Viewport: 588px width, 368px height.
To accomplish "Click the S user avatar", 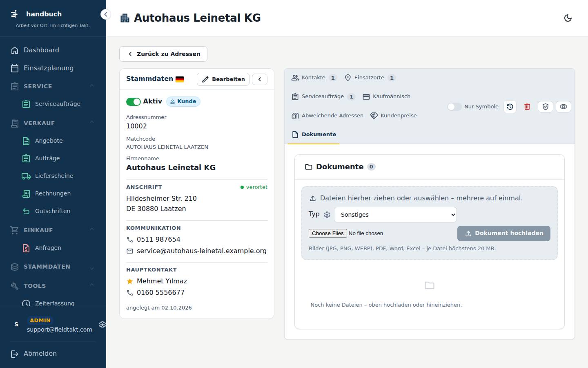I will (x=16, y=324).
